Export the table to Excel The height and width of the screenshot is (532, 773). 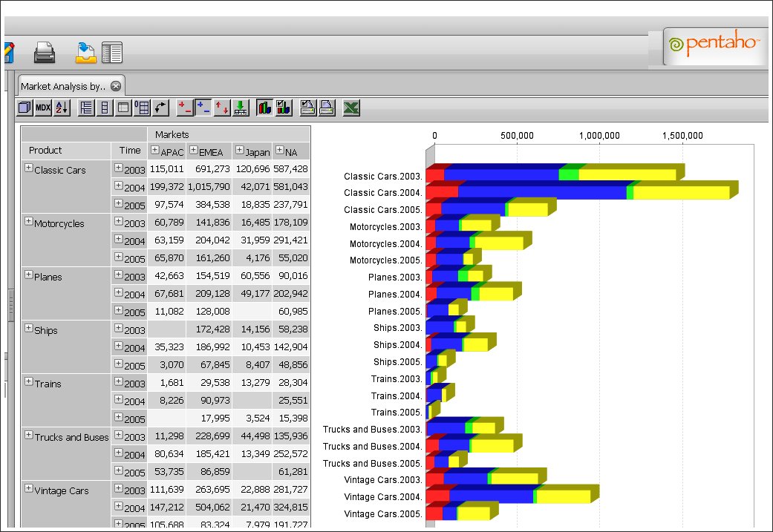tap(351, 108)
